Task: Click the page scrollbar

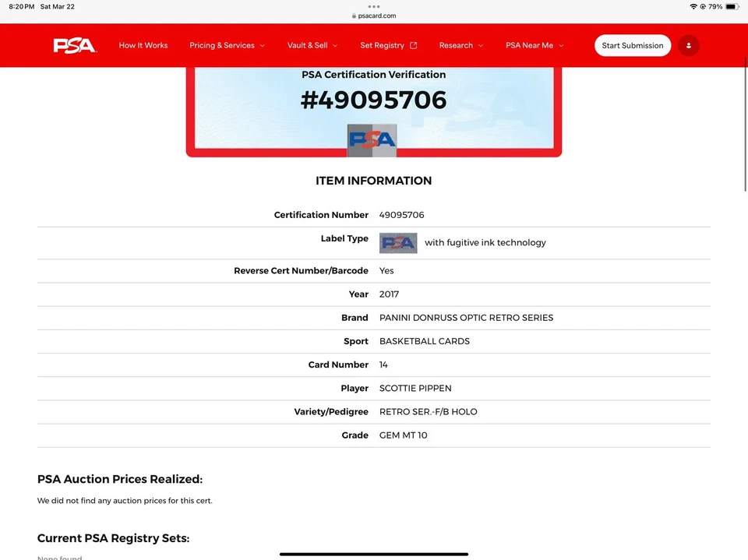Action: 745,124
